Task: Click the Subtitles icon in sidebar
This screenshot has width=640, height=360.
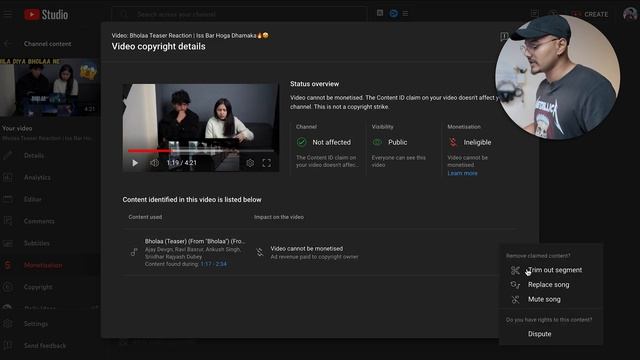Action: (7, 243)
